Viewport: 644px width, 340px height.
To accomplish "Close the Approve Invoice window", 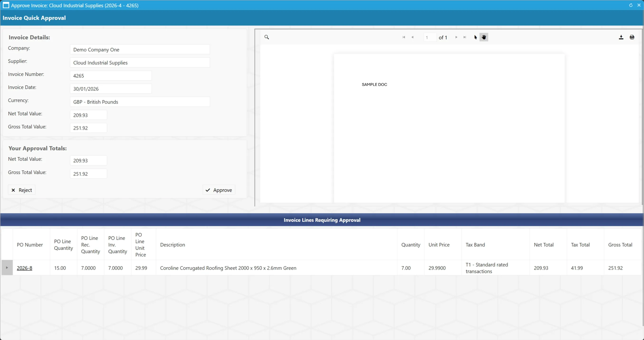I will click(639, 5).
